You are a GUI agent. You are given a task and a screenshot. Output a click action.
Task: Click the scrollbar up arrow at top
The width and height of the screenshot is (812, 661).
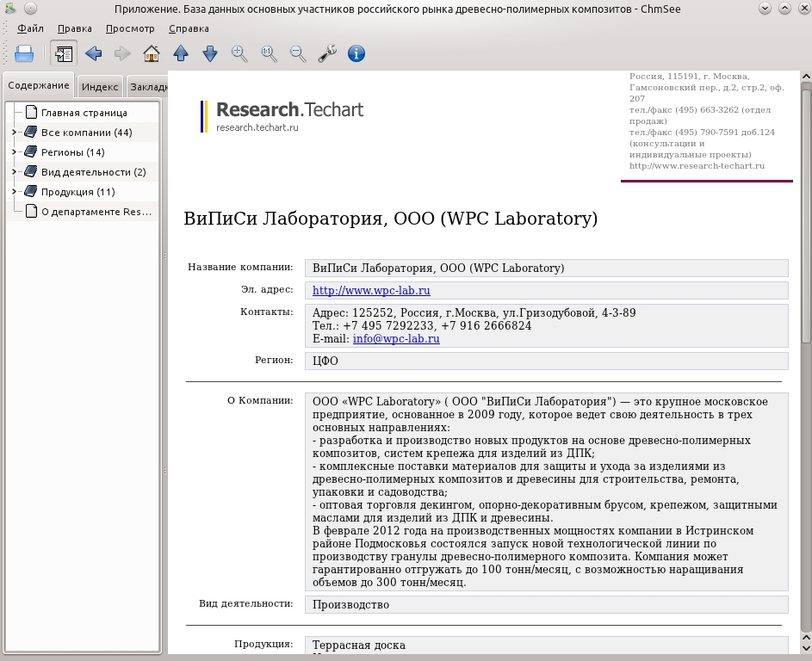pyautogui.click(x=806, y=77)
